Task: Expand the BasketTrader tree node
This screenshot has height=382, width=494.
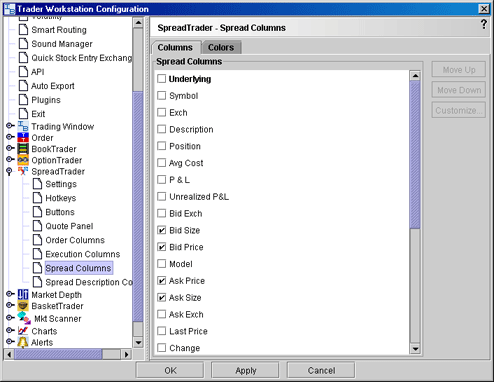Action: pyautogui.click(x=10, y=305)
